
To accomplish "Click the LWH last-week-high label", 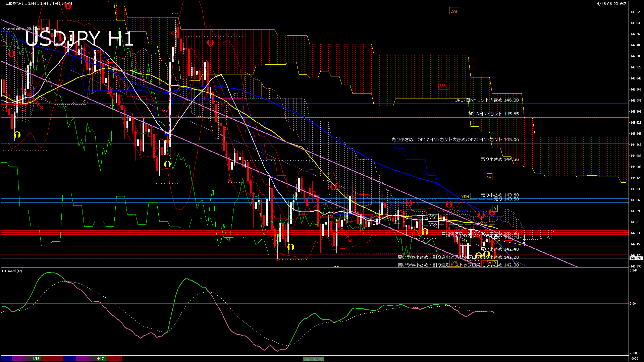I will point(454,11).
